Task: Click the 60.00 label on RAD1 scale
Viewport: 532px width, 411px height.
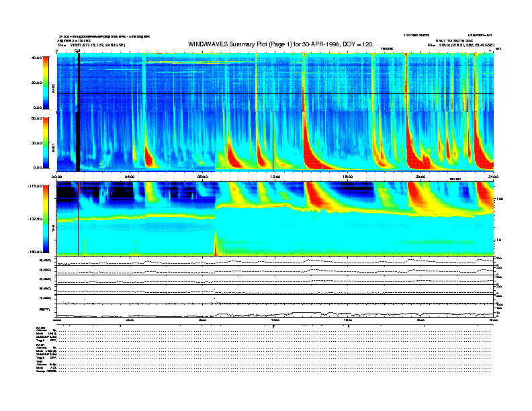Action: pos(36,118)
